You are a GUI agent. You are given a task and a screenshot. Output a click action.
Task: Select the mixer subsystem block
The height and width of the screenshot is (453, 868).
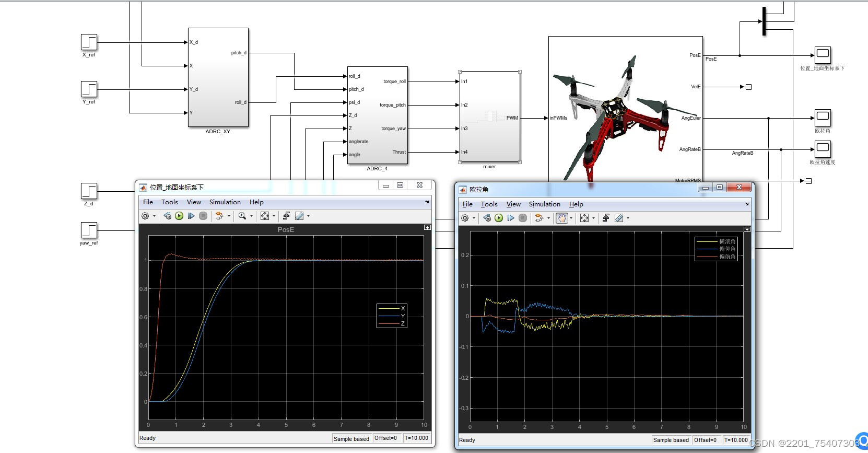490,117
